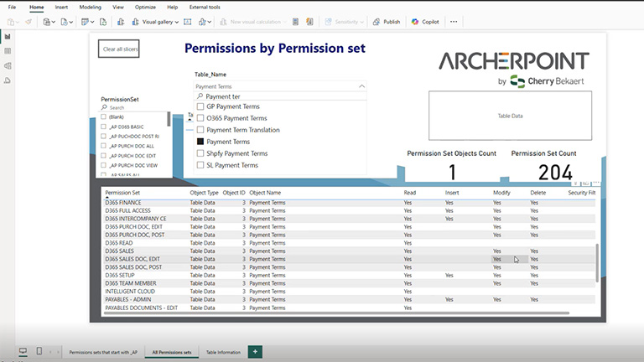Open the More visuals dropdown arrow
The image size is (644, 362).
[209, 22]
